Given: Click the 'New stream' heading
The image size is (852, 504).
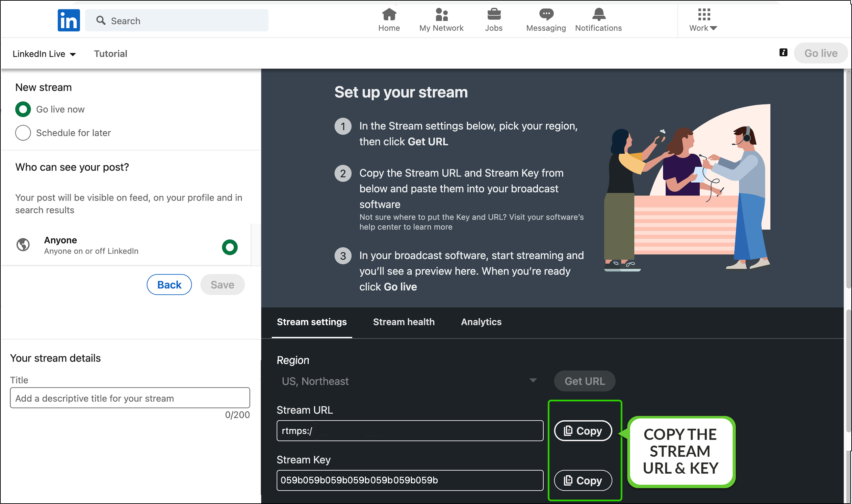Looking at the screenshot, I should pyautogui.click(x=44, y=87).
